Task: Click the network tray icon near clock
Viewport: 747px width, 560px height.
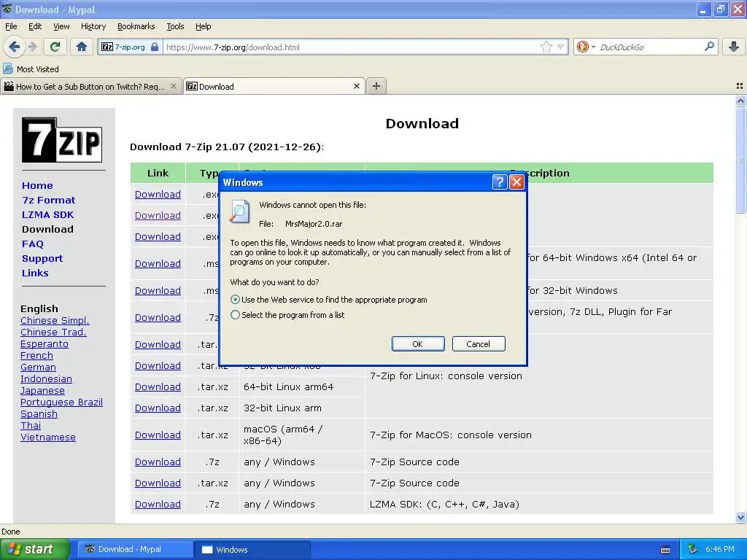Action: coord(692,549)
